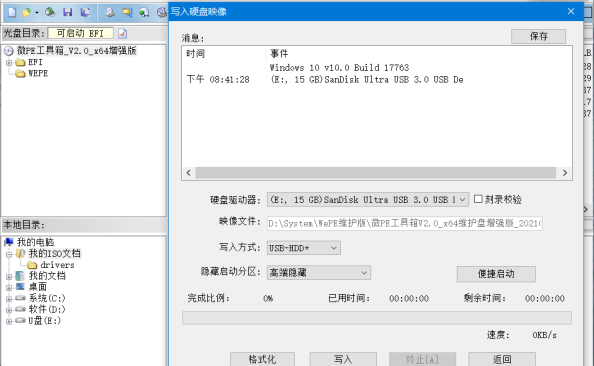Click the Save floppy disk icon in toolbar
The image size is (594, 366).
pos(67,13)
